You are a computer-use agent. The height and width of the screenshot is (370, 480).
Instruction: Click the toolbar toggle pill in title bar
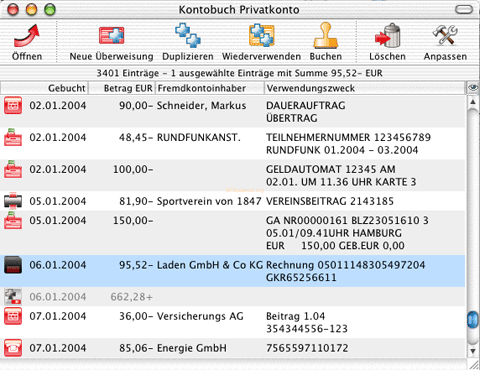pyautogui.click(x=464, y=9)
